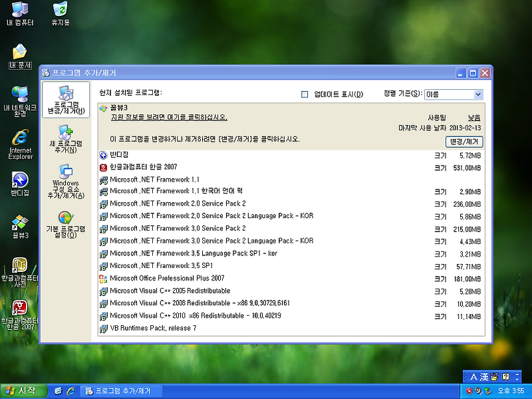
Task: Select the 꿀뷰3 desktop shortcut
Action: tap(20, 227)
